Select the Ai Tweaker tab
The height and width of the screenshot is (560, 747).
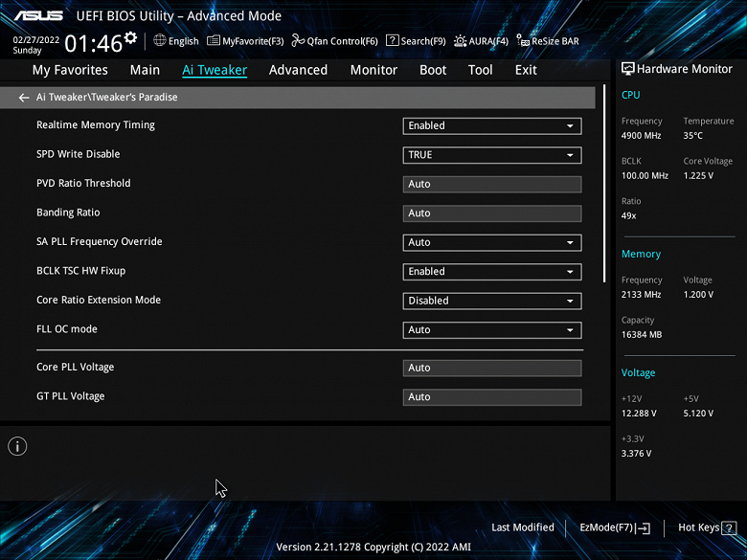pos(215,70)
